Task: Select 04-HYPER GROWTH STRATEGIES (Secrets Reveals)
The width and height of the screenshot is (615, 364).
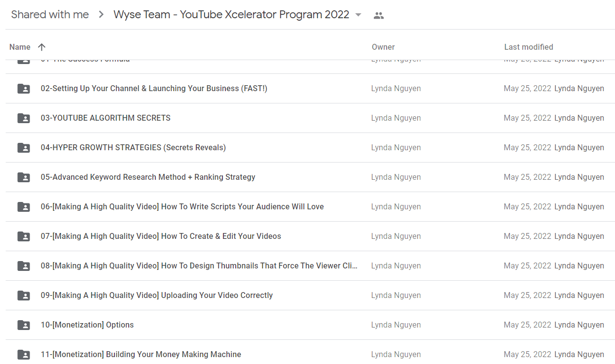Action: click(133, 148)
